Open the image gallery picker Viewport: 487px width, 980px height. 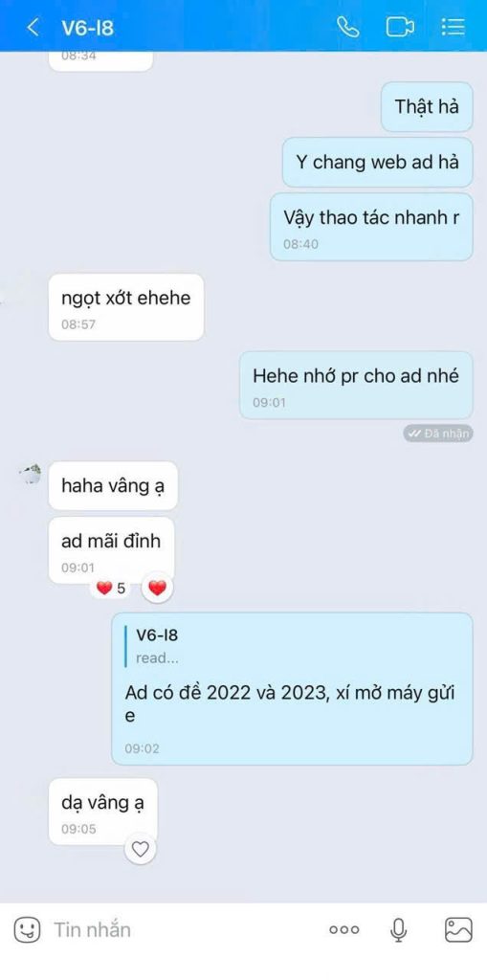[x=458, y=930]
